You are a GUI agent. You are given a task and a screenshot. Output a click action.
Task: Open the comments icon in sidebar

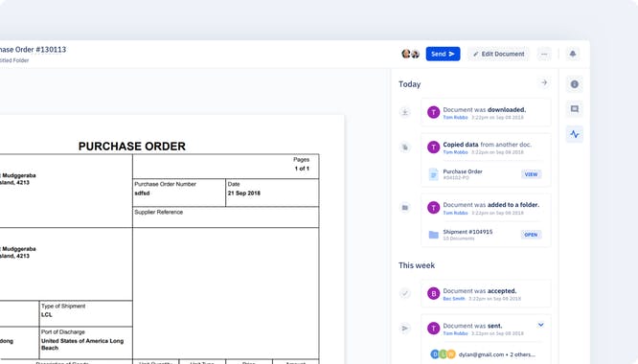coord(575,109)
